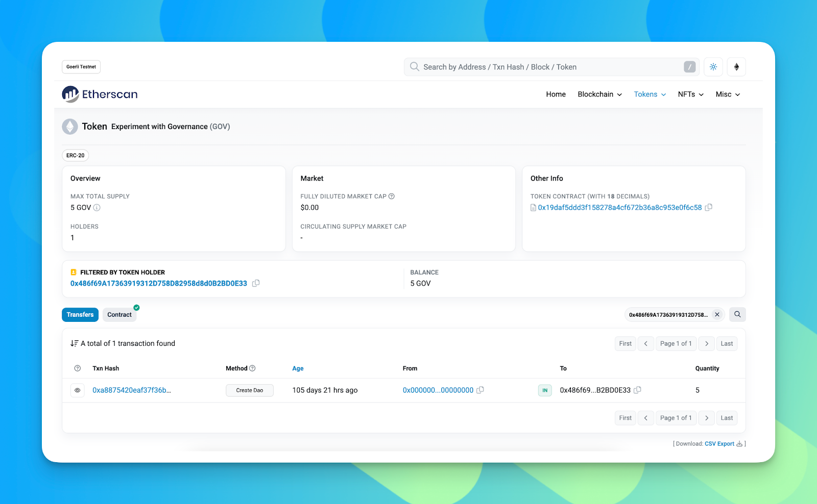Click the help icon in table header column
Screen dimensions: 817x504
[x=78, y=368]
